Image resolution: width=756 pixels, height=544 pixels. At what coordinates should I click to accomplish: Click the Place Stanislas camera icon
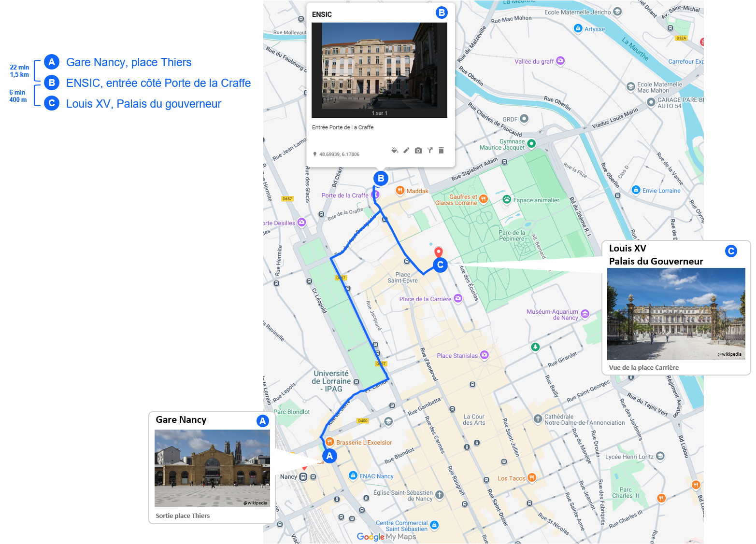coord(484,355)
